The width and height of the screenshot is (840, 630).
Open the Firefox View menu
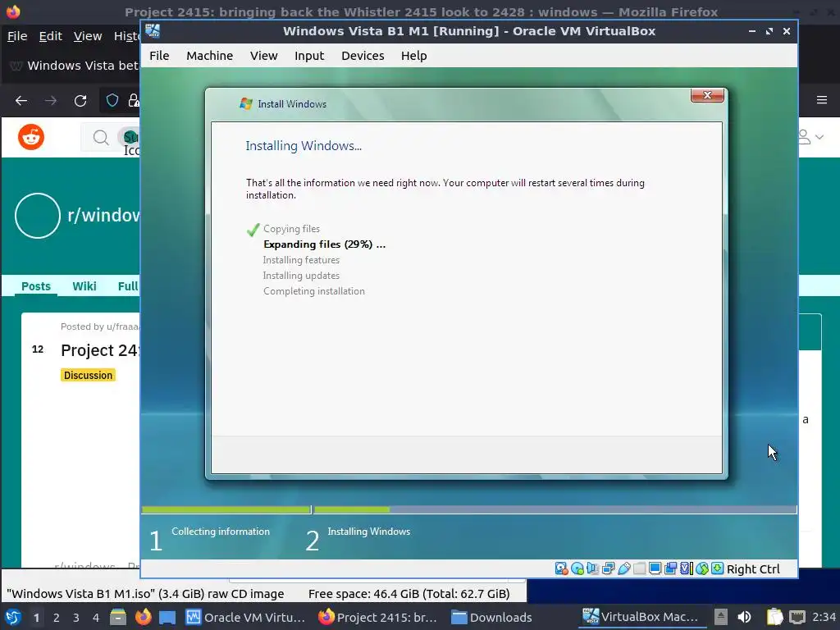point(87,36)
